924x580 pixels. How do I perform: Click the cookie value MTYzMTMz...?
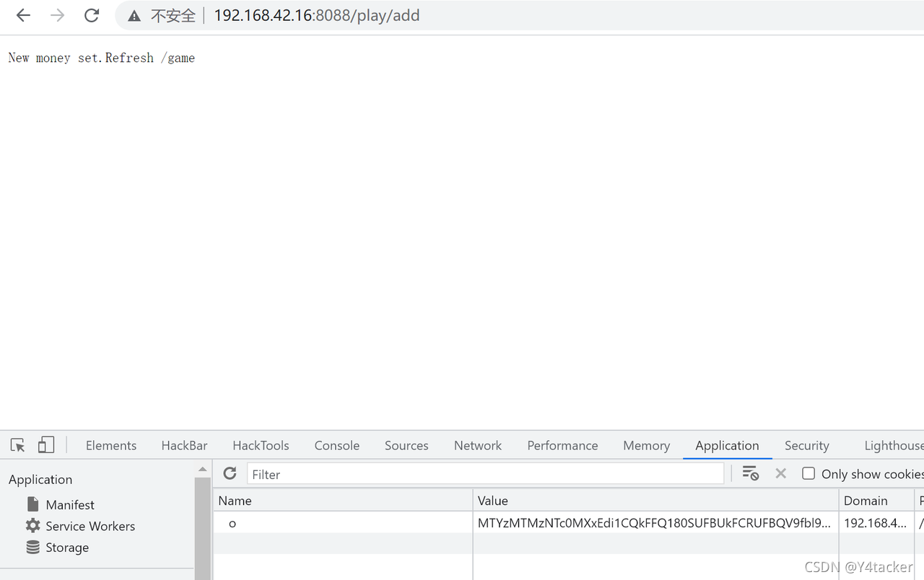coord(654,523)
